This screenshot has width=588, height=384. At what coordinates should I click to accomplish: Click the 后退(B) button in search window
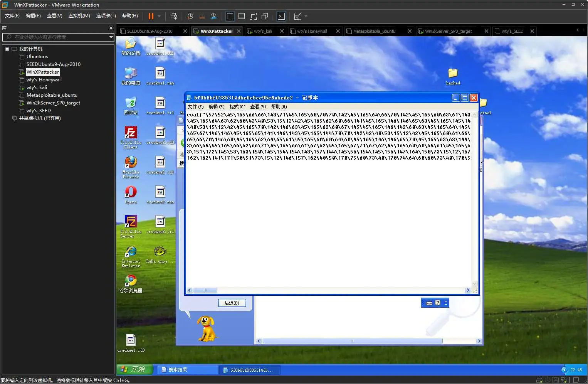232,303
